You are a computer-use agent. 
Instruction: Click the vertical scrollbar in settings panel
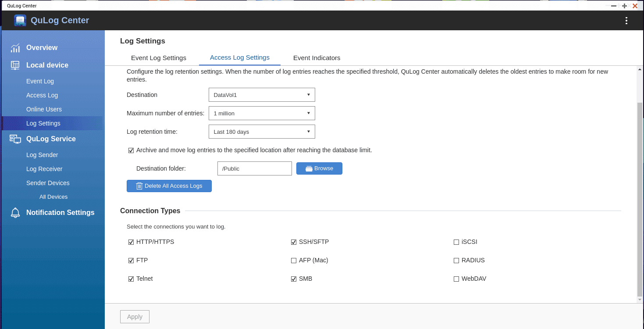click(x=640, y=197)
